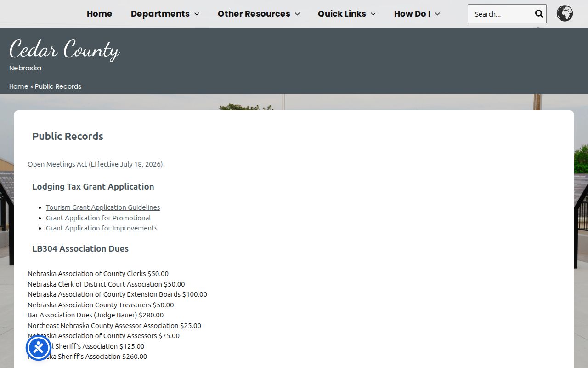Select County Extension Boards $100.00 line
This screenshot has width=588, height=368.
coord(117,294)
